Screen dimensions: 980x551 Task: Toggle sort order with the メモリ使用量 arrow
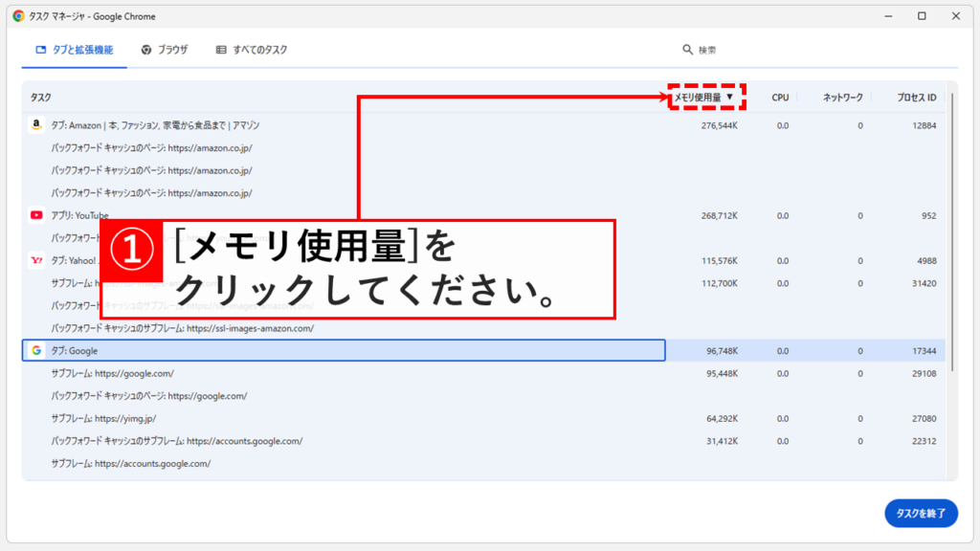(732, 97)
